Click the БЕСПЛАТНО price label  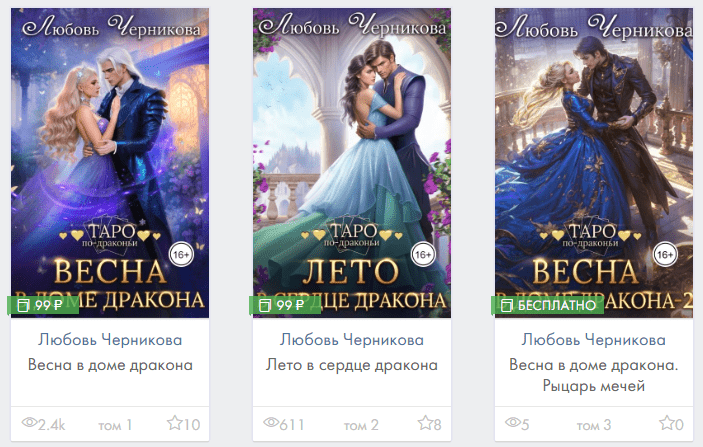coord(557,306)
